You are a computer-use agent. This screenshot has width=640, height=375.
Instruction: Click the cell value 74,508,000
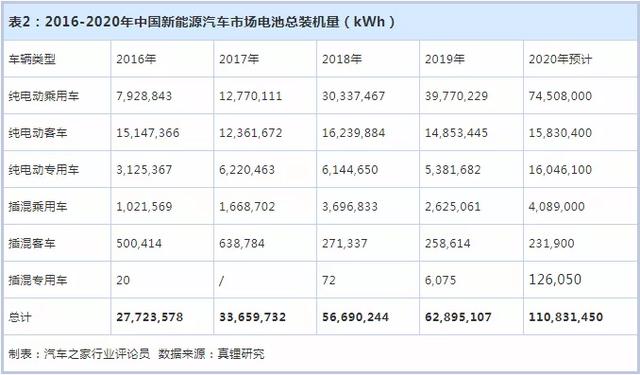coord(560,96)
